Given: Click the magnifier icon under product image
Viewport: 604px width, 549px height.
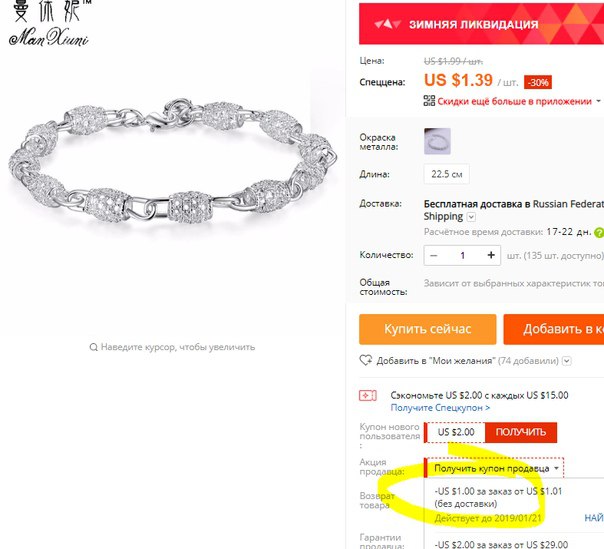Looking at the screenshot, I should click(x=93, y=347).
